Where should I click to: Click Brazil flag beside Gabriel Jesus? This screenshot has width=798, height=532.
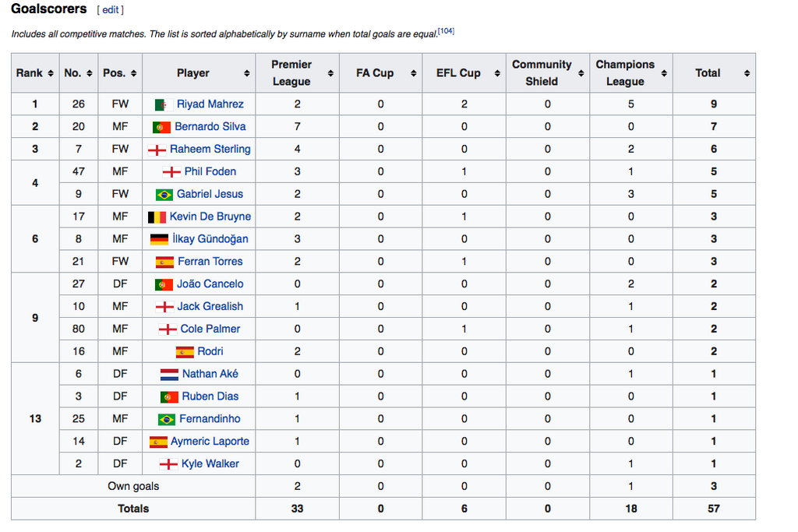coord(164,195)
